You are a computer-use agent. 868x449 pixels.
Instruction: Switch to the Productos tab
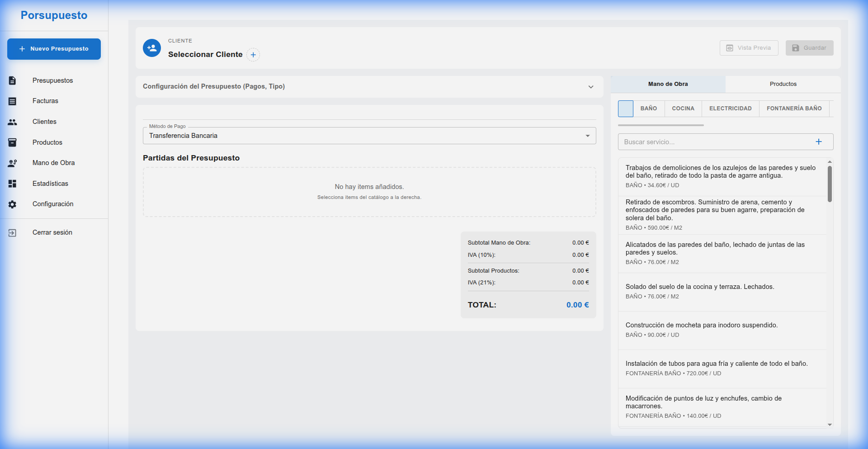coord(783,84)
